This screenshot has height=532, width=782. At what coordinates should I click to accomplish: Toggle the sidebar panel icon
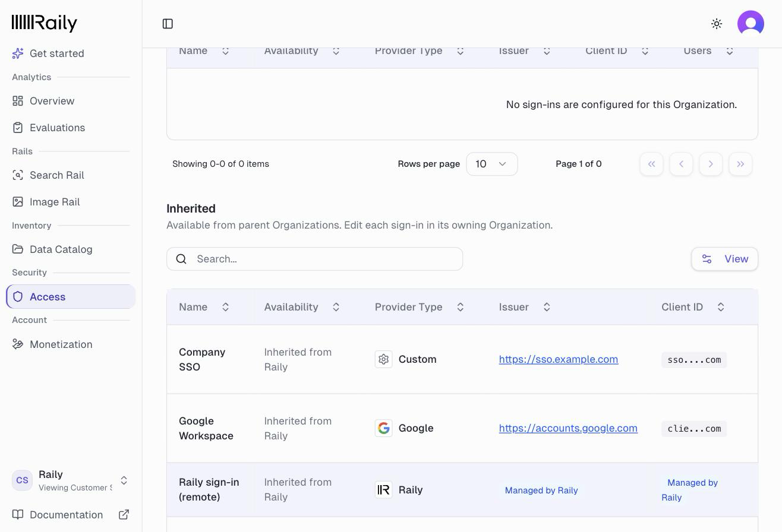[x=168, y=24]
